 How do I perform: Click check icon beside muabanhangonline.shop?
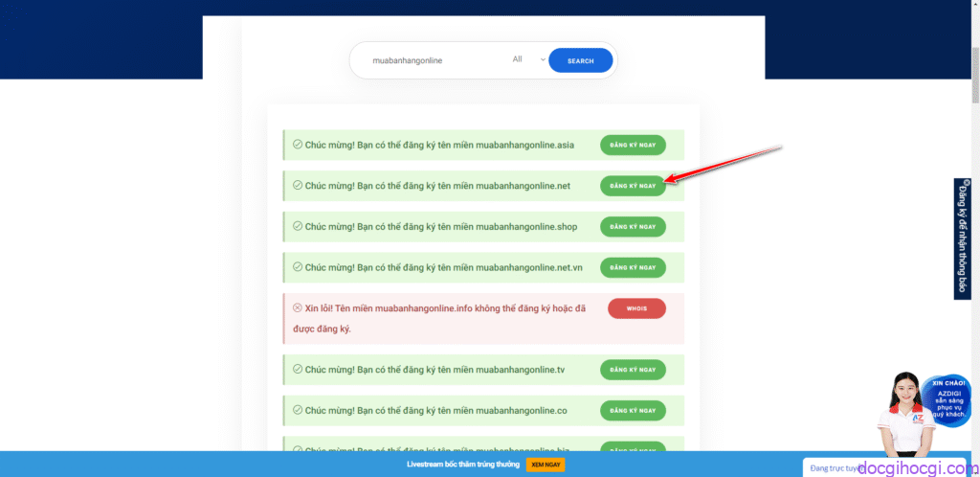click(298, 226)
